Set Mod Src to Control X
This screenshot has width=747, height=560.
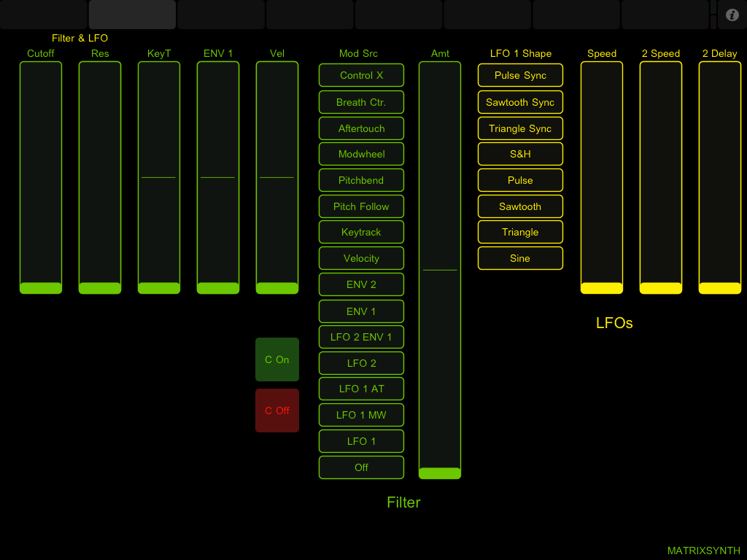(x=361, y=76)
